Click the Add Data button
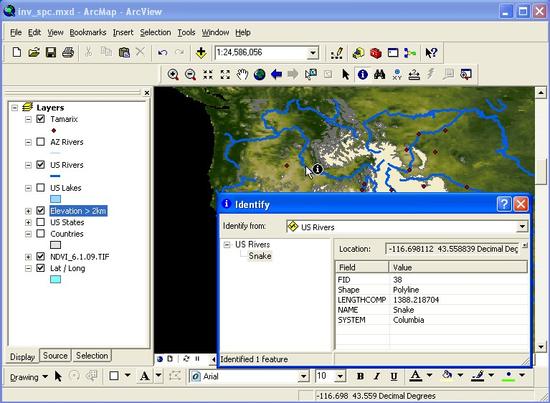Screen dimensions: 550x403 pos(201,53)
